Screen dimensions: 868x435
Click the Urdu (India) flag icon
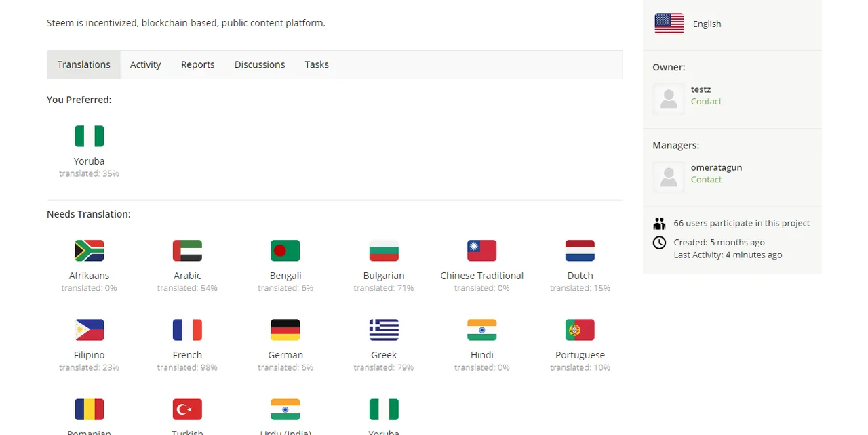285,409
